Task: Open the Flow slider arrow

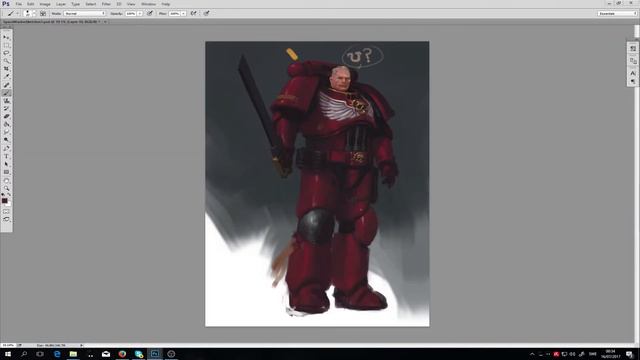Action: (x=183, y=13)
